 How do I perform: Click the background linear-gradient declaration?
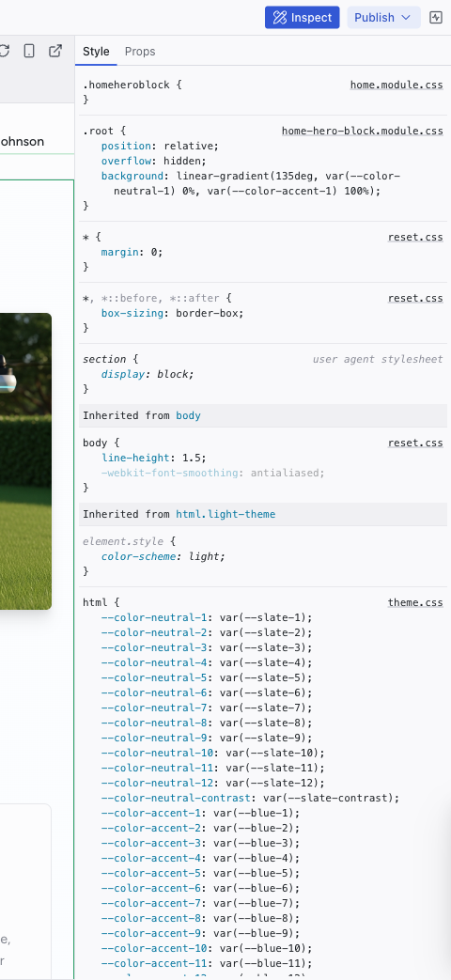[251, 184]
